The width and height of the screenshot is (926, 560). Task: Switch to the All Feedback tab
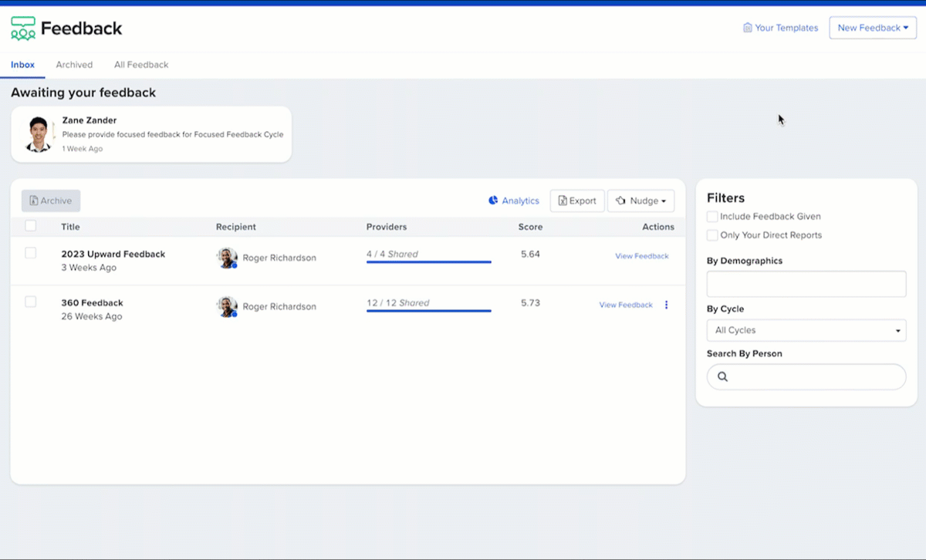click(x=141, y=65)
